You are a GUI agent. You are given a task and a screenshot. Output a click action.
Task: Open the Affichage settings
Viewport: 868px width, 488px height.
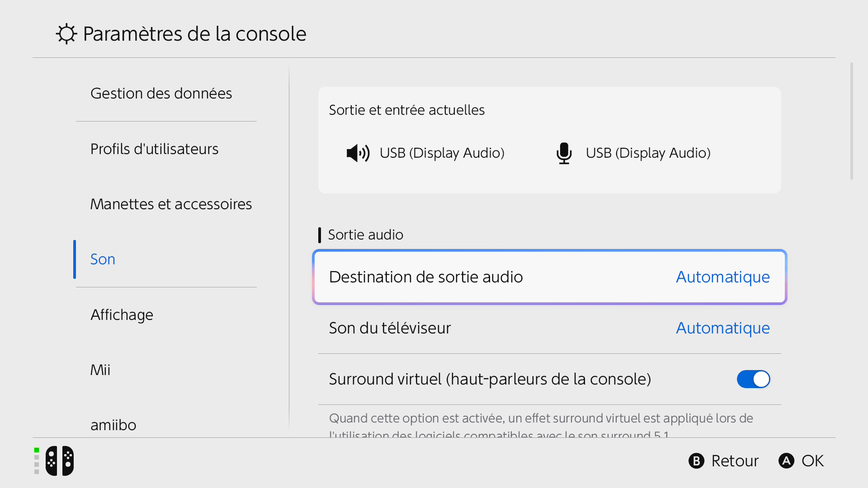122,315
